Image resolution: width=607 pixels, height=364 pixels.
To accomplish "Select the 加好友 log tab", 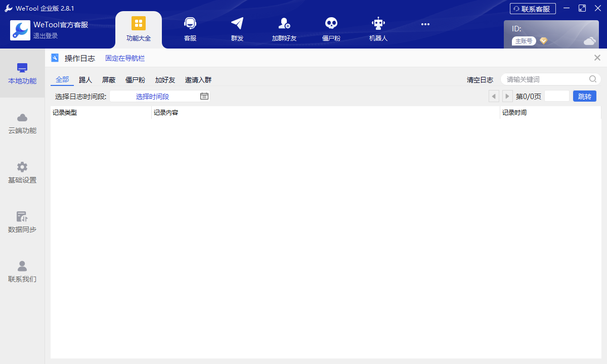I will (165, 80).
